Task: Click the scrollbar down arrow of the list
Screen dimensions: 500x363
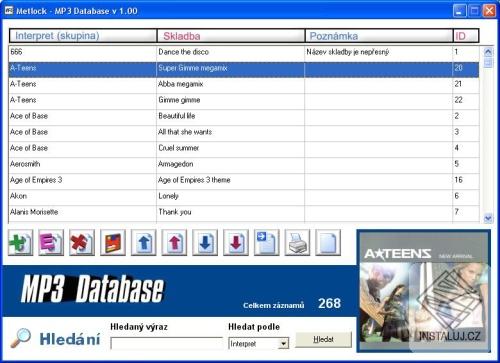Action: coord(488,218)
